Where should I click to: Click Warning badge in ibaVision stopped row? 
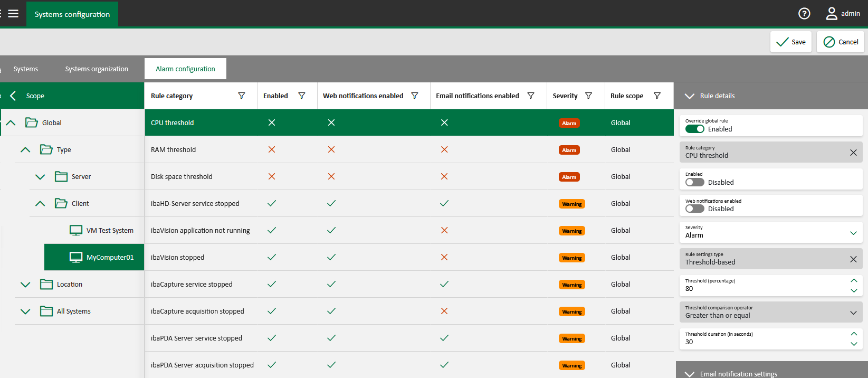pos(572,258)
